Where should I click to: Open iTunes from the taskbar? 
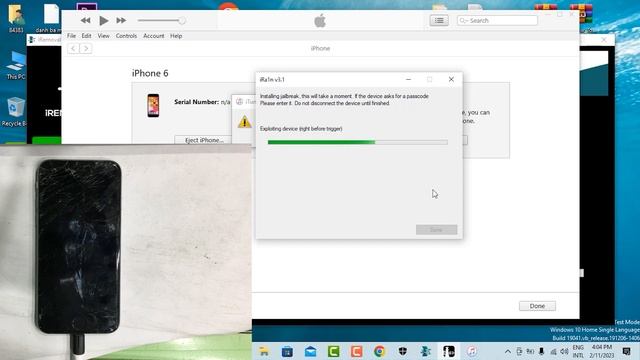pyautogui.click(x=472, y=351)
